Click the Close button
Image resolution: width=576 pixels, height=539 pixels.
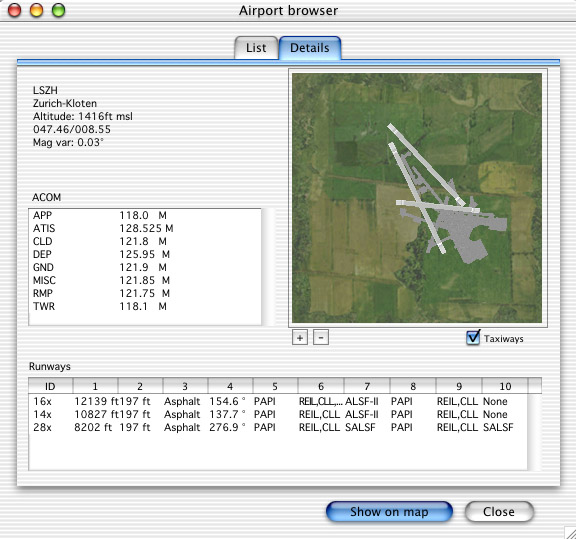tap(499, 511)
